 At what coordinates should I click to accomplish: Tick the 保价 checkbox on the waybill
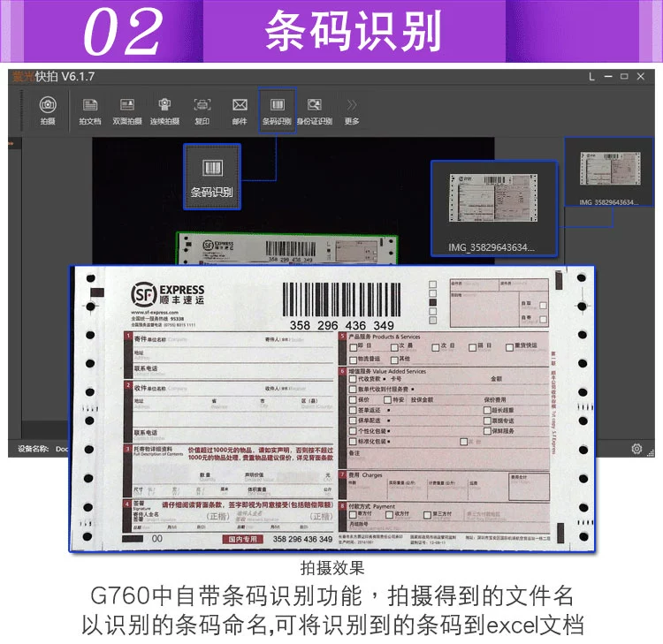click(x=353, y=400)
